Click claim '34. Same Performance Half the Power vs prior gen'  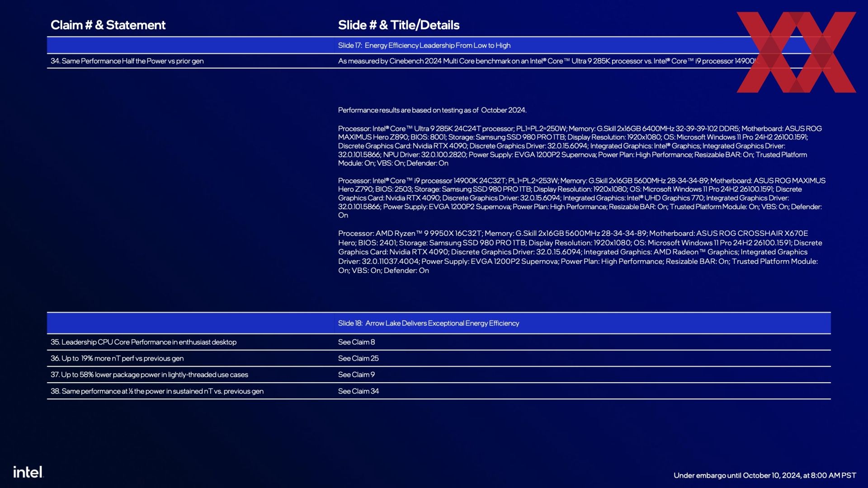coord(127,61)
